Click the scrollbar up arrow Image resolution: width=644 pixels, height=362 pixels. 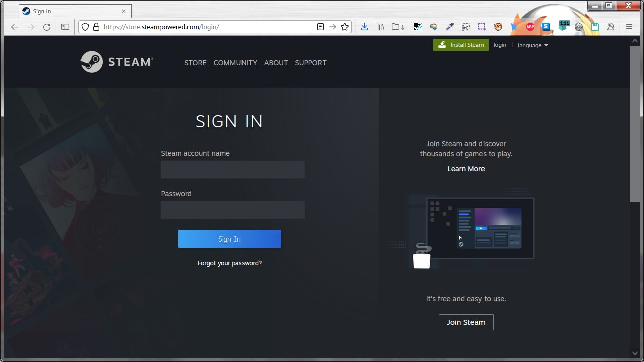[634, 41]
